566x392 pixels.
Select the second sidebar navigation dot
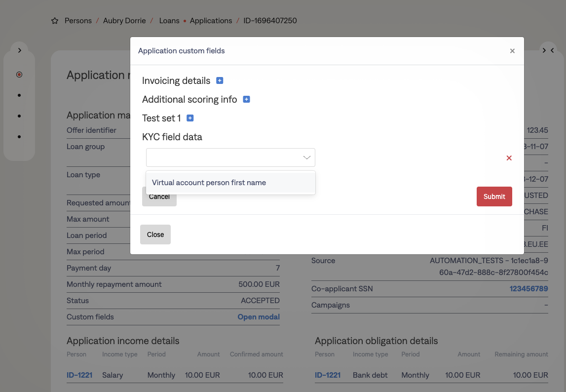pyautogui.click(x=19, y=95)
